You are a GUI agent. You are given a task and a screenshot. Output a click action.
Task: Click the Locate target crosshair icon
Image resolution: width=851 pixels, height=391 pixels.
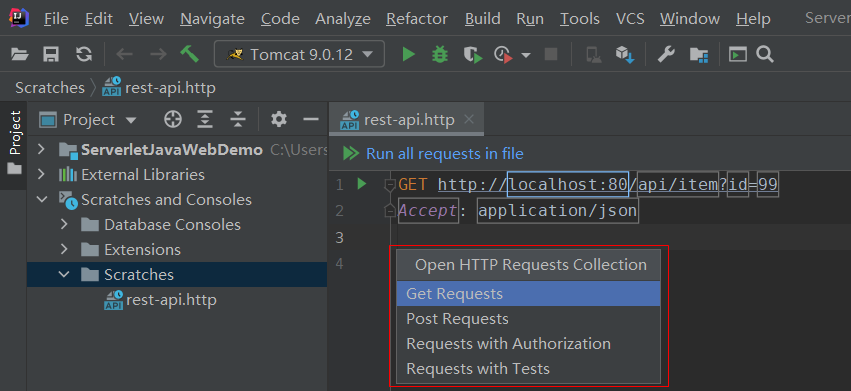173,119
